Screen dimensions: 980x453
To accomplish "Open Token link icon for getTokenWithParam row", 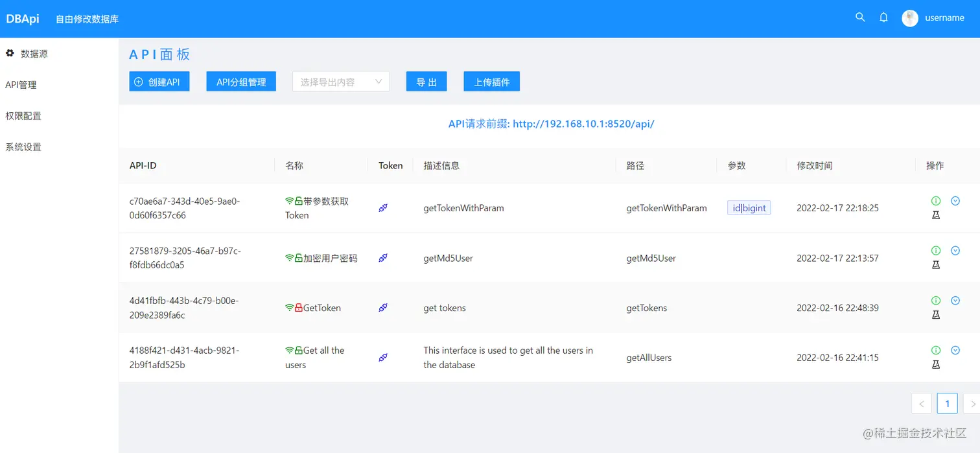I will [x=383, y=208].
